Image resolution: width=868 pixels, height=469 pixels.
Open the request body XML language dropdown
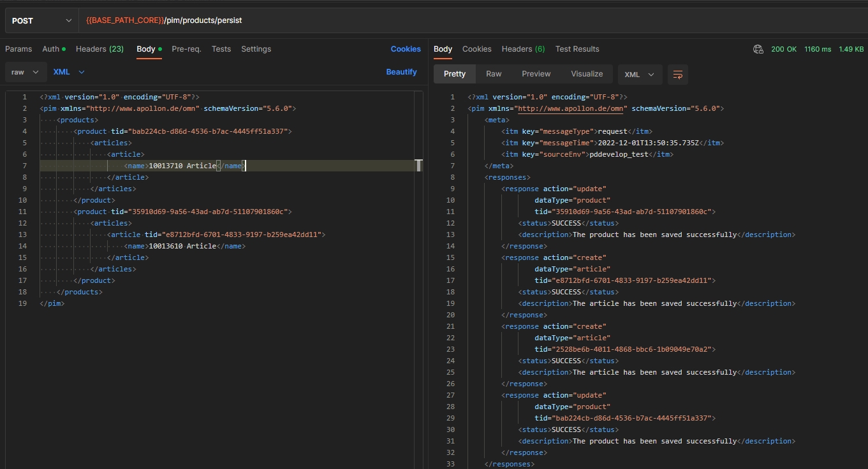(69, 72)
